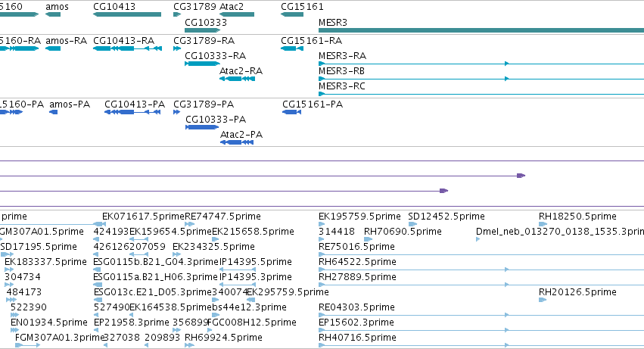
Task: Select the Atac2-RA transcript label
Action: [x=241, y=71]
